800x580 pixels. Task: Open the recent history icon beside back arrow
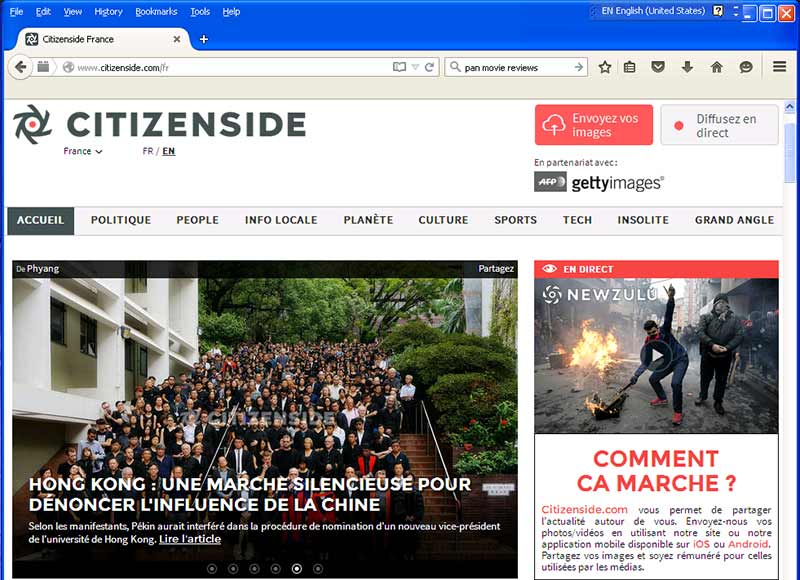click(44, 67)
